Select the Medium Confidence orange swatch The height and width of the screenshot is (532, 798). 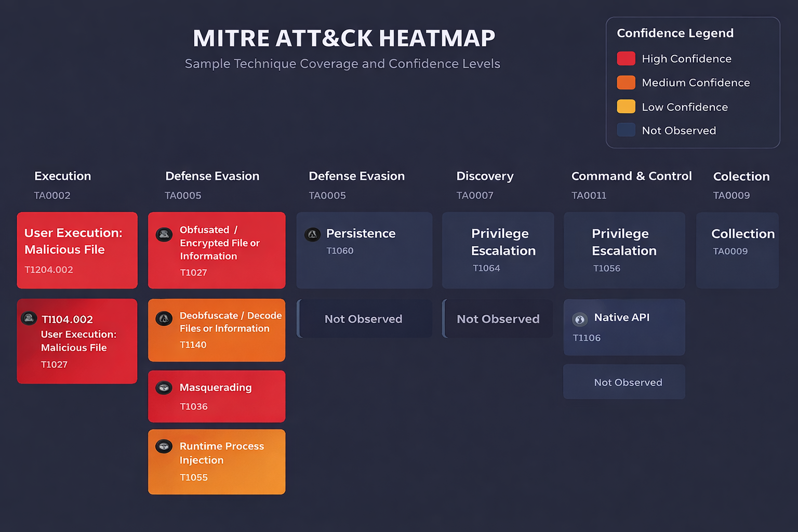coord(626,83)
